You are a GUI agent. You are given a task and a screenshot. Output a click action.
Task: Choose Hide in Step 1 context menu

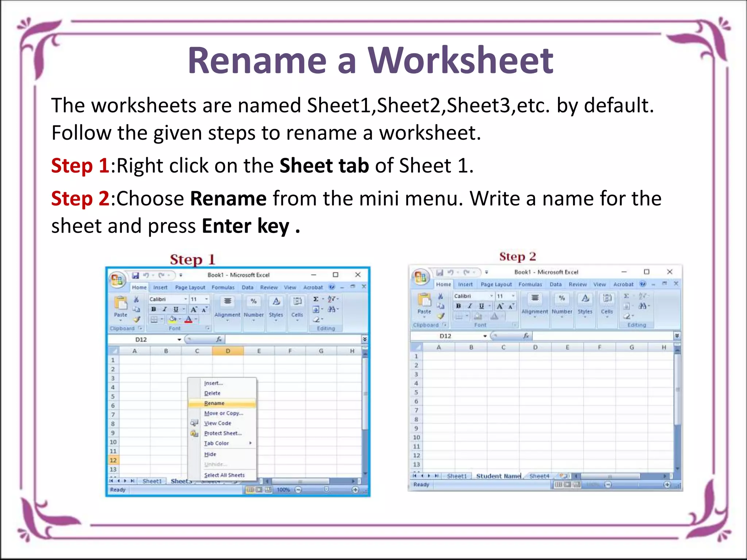coord(222,454)
